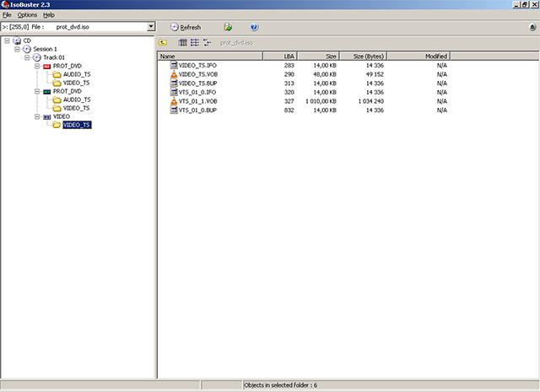Viewport: 540px width, 392px height.
Task: Click the green UDF file system icon
Action: tap(47, 92)
